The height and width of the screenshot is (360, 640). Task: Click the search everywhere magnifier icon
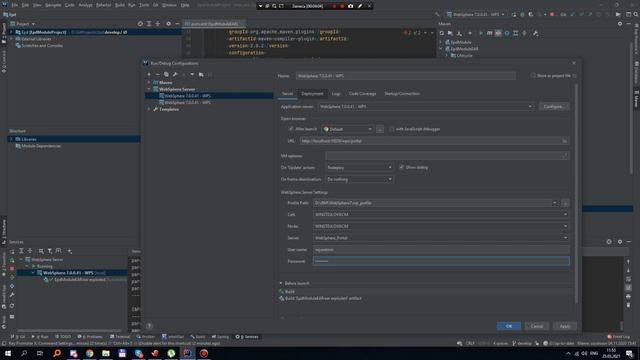pyautogui.click(x=636, y=14)
